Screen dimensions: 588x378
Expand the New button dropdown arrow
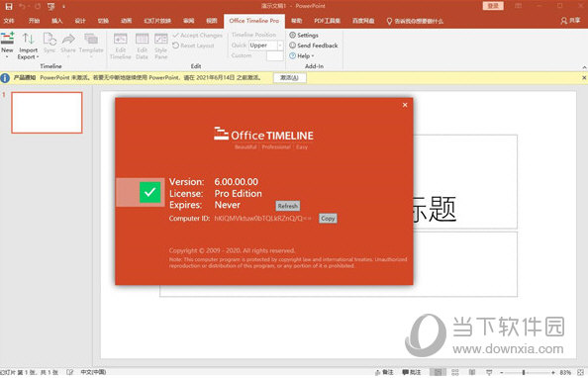pos(7,57)
